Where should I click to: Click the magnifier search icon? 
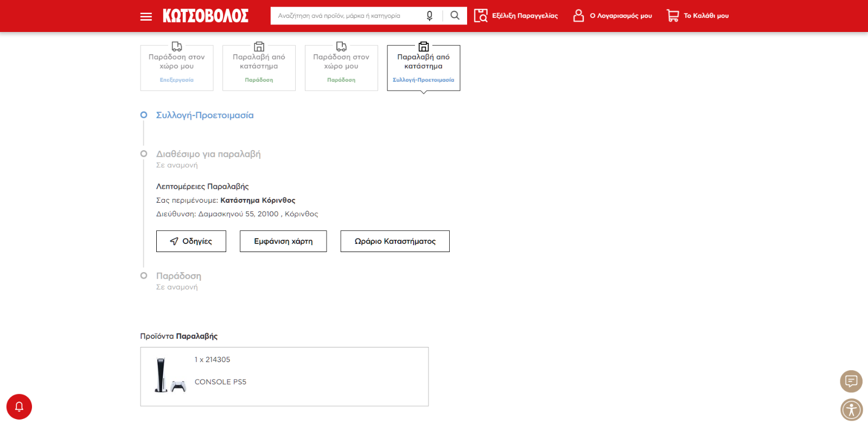pyautogui.click(x=455, y=16)
